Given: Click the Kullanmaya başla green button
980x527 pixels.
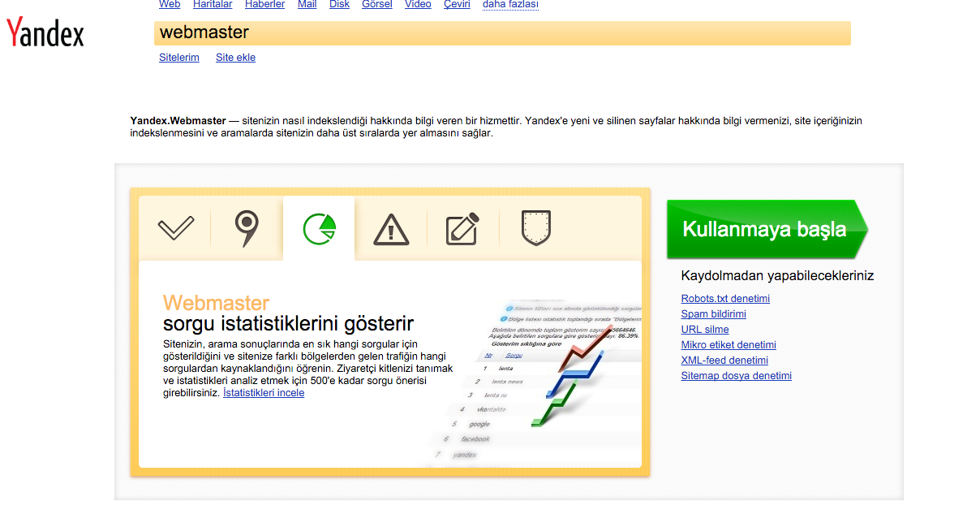Looking at the screenshot, I should (767, 229).
